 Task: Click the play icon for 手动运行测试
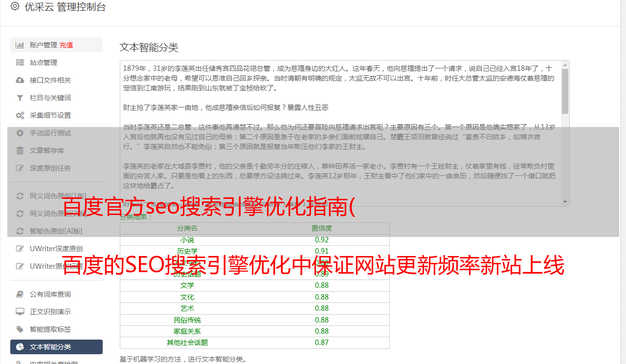(20, 133)
